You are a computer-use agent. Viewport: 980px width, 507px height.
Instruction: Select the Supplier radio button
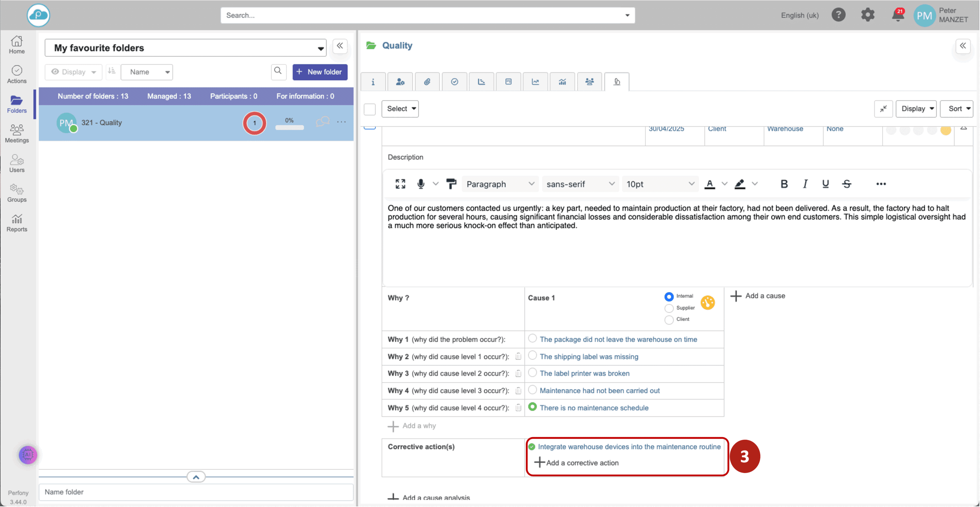(669, 308)
